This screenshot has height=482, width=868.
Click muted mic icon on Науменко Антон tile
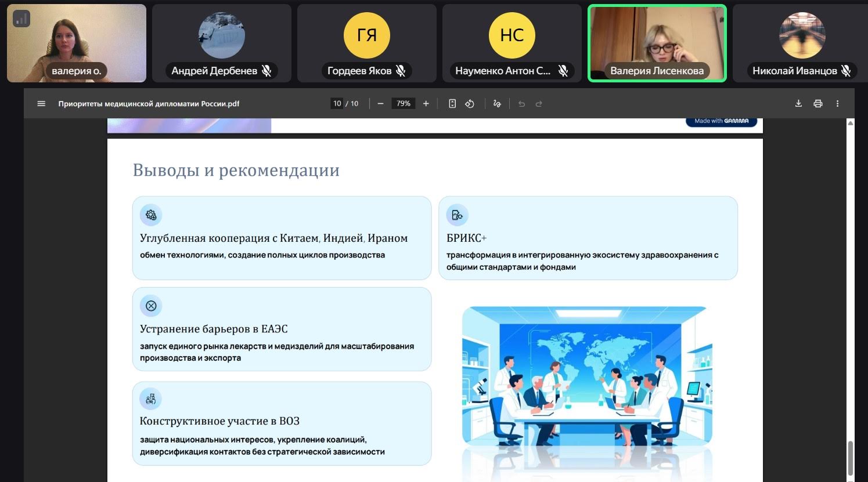pos(563,71)
